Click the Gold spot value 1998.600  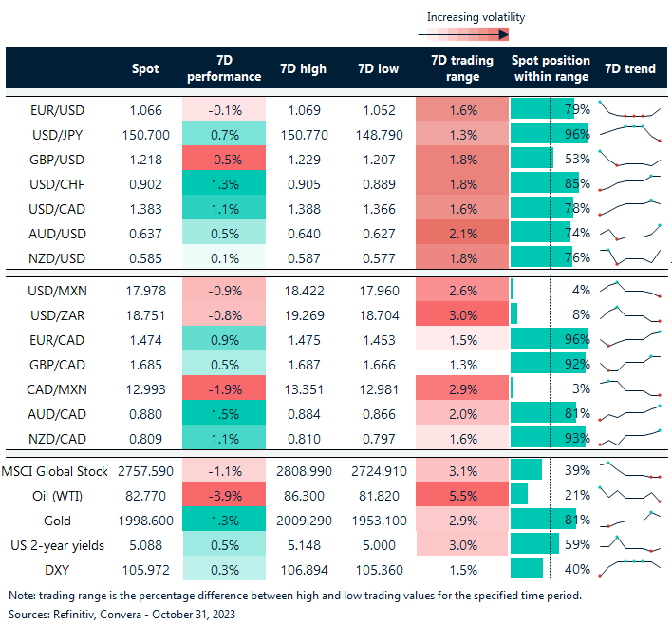(x=144, y=521)
